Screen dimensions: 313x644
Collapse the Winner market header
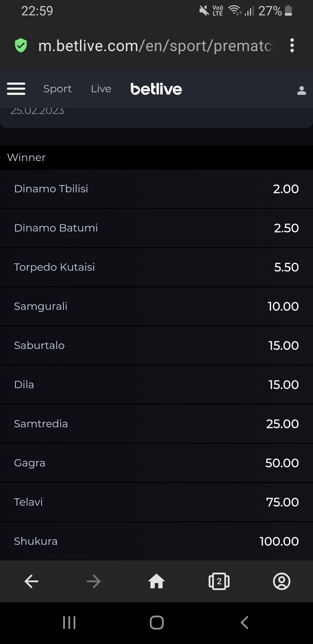pyautogui.click(x=156, y=158)
